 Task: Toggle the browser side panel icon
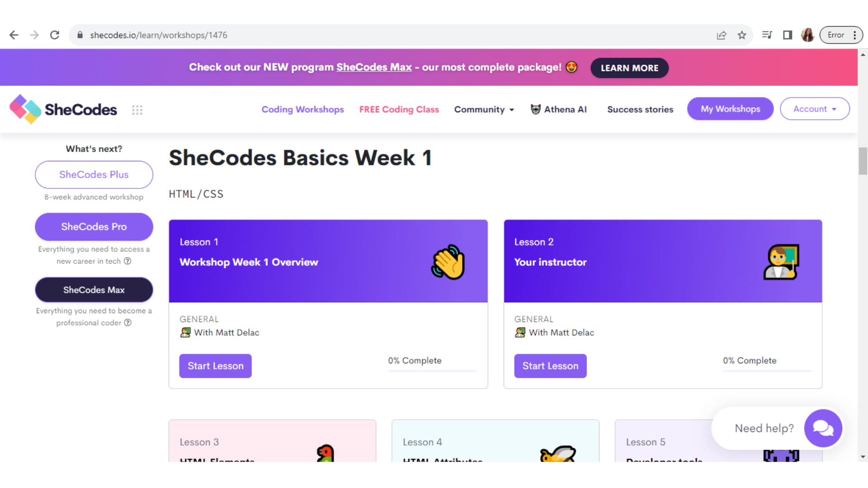[788, 35]
